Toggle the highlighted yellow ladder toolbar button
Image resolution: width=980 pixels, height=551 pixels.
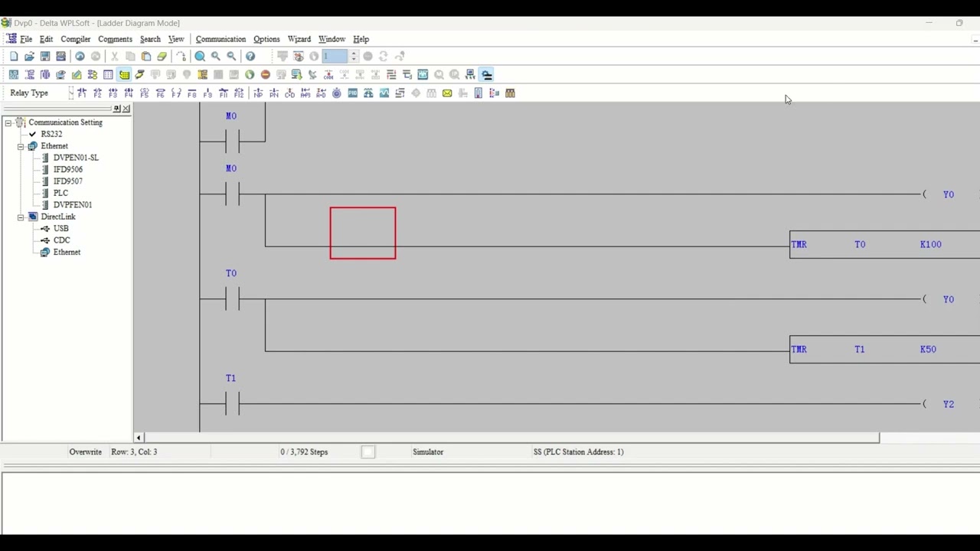[124, 75]
